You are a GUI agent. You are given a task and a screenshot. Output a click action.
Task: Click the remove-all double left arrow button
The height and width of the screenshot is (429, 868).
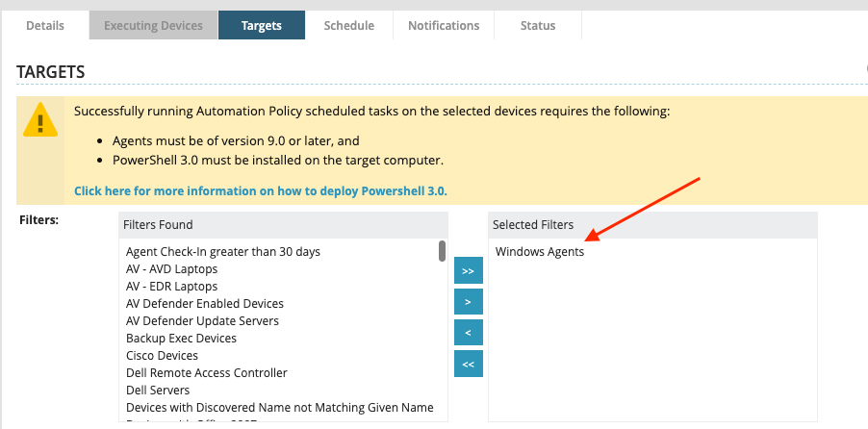tap(468, 364)
